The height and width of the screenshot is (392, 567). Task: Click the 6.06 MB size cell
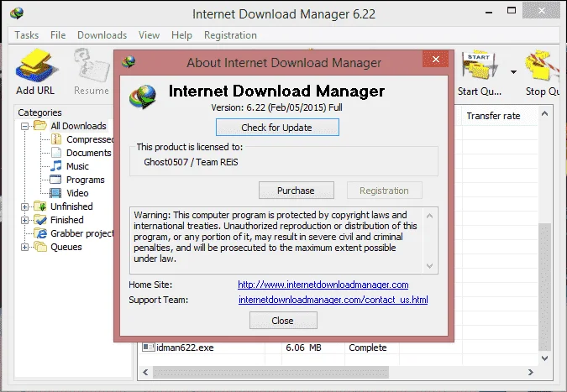click(303, 348)
